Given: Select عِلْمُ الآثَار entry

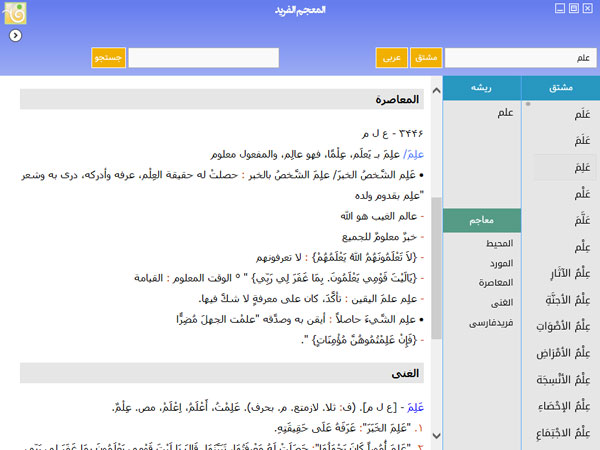Looking at the screenshot, I should tap(570, 274).
